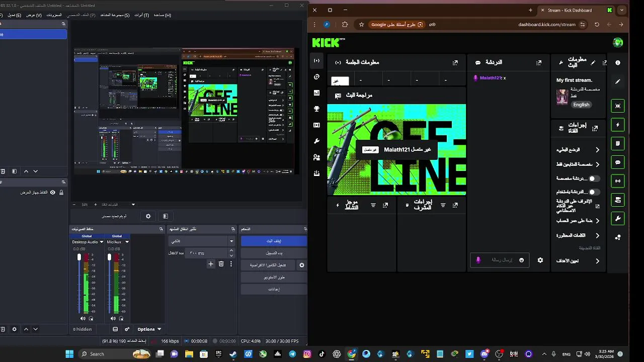
Task: Click start recording button in OBS controls
Action: click(x=274, y=253)
